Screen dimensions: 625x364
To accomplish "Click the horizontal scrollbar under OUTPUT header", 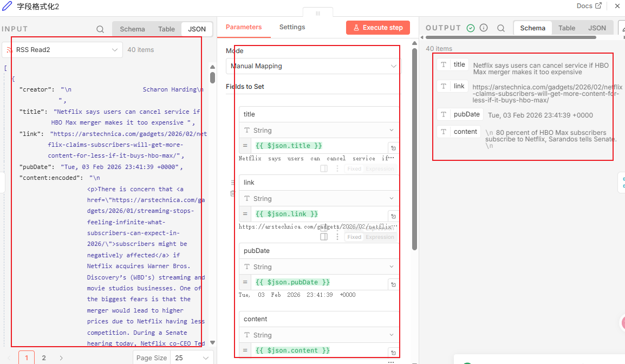I will pyautogui.click(x=509, y=37).
